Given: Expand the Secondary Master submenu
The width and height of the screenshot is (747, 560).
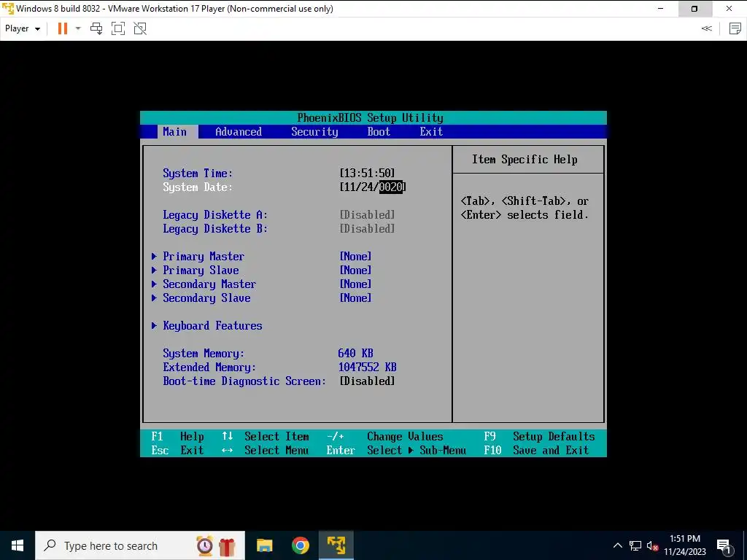Looking at the screenshot, I should 204,284.
